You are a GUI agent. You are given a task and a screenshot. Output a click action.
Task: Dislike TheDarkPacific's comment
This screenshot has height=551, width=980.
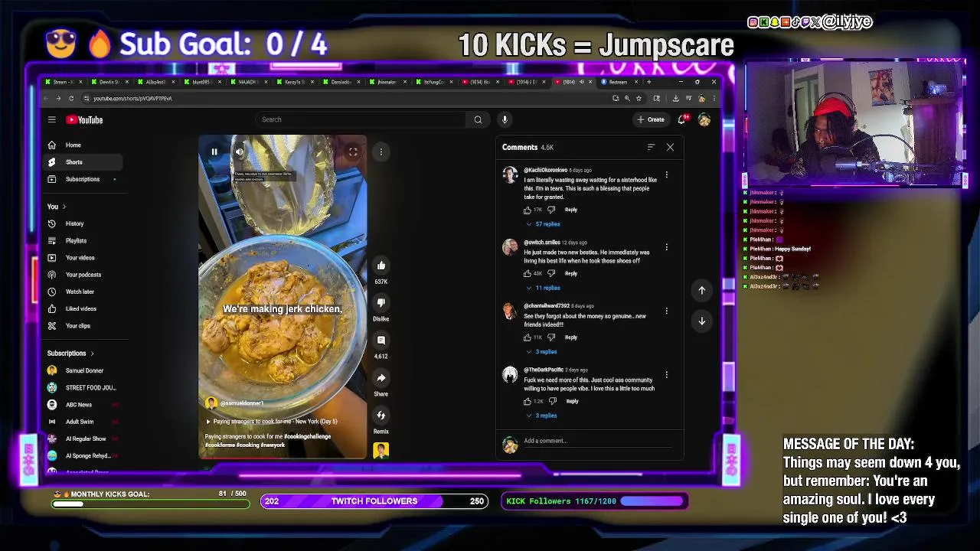[x=552, y=401]
